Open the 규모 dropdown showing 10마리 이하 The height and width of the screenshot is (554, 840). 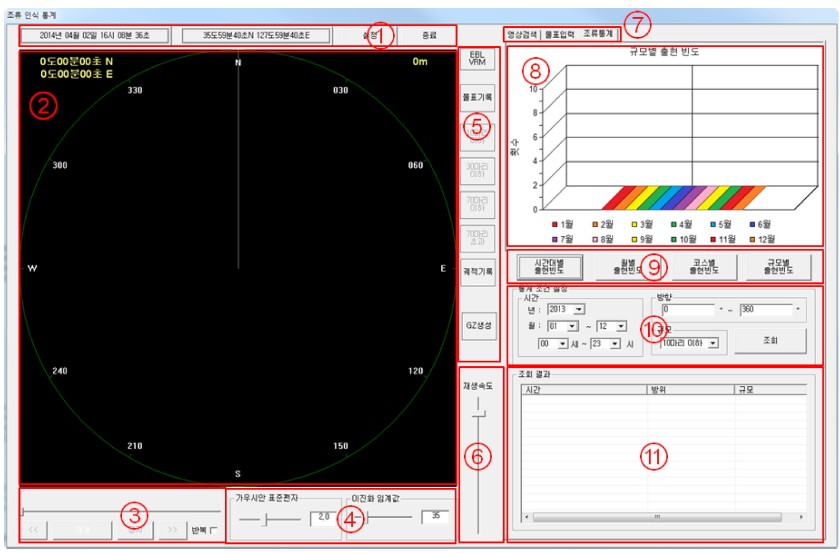(x=713, y=343)
